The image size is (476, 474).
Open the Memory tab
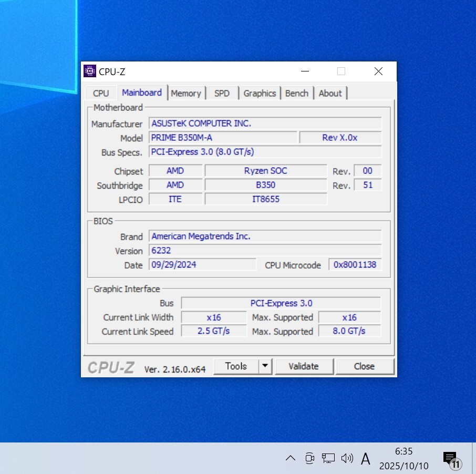[186, 93]
